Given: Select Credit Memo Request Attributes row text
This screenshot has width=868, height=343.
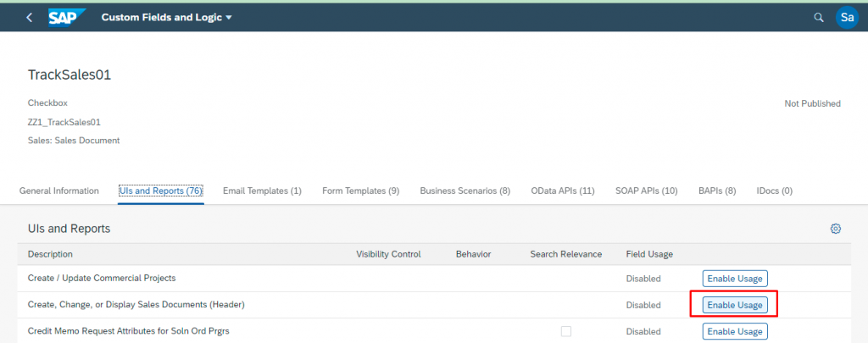Looking at the screenshot, I should click(x=129, y=331).
